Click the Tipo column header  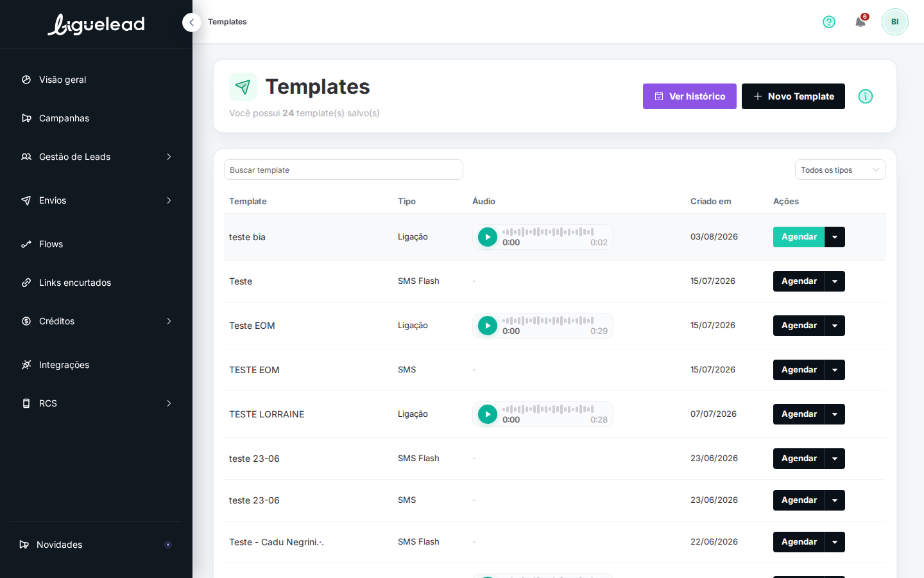point(407,201)
